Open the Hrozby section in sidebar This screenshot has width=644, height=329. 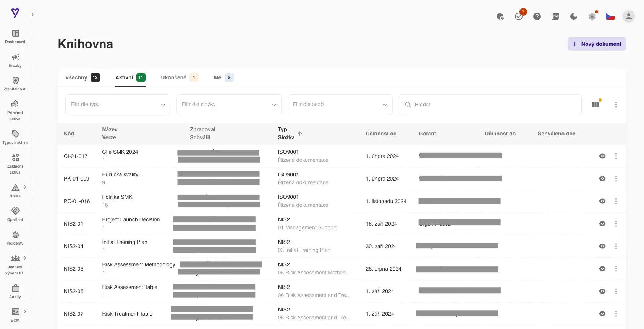pos(15,61)
